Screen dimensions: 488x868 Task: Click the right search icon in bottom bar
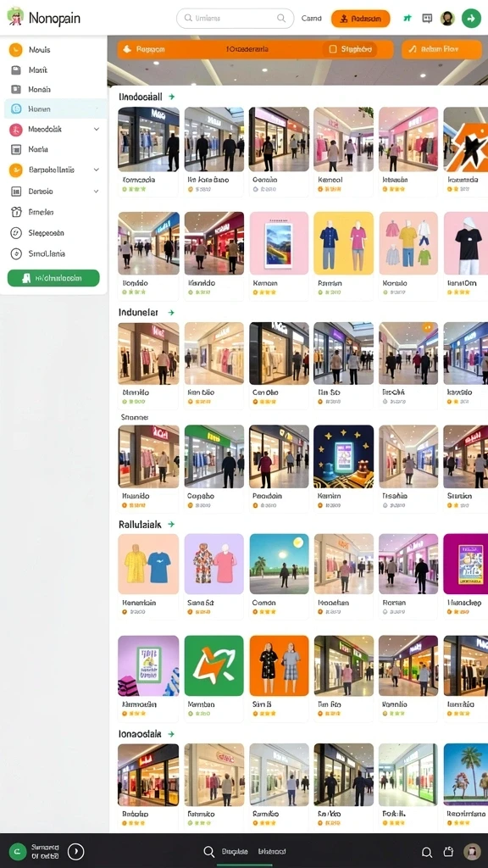427,852
